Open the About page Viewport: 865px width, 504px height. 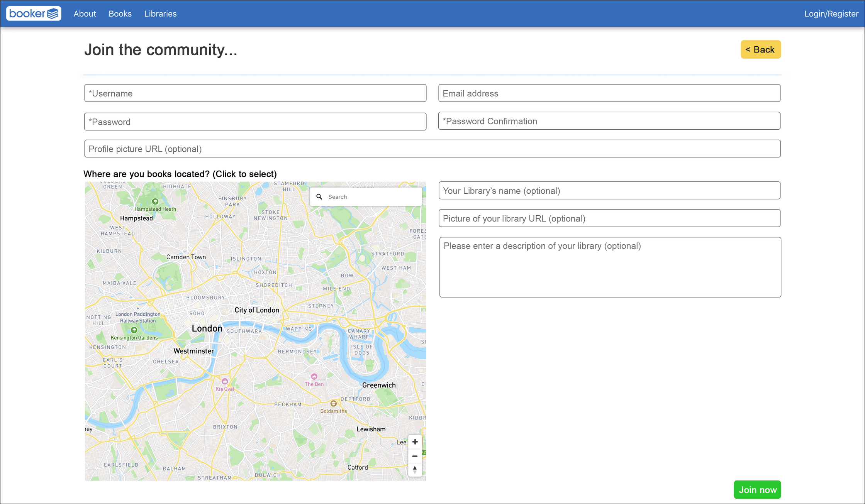click(x=85, y=14)
